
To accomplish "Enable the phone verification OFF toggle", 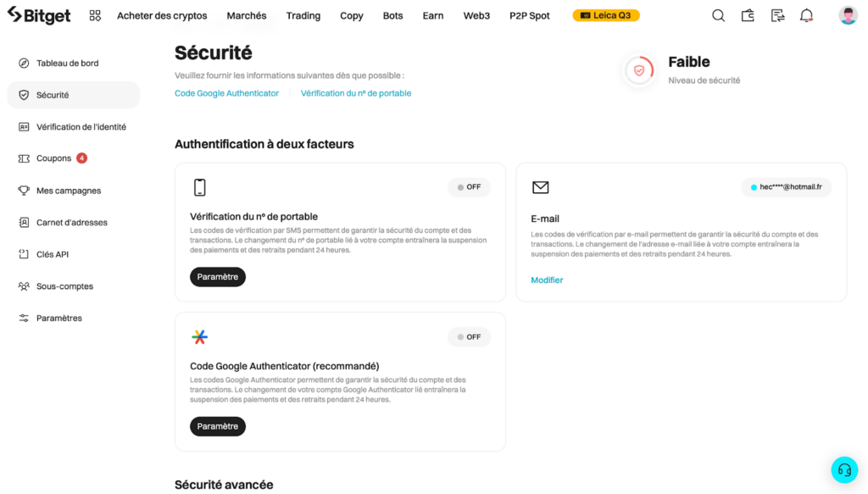I will (469, 186).
